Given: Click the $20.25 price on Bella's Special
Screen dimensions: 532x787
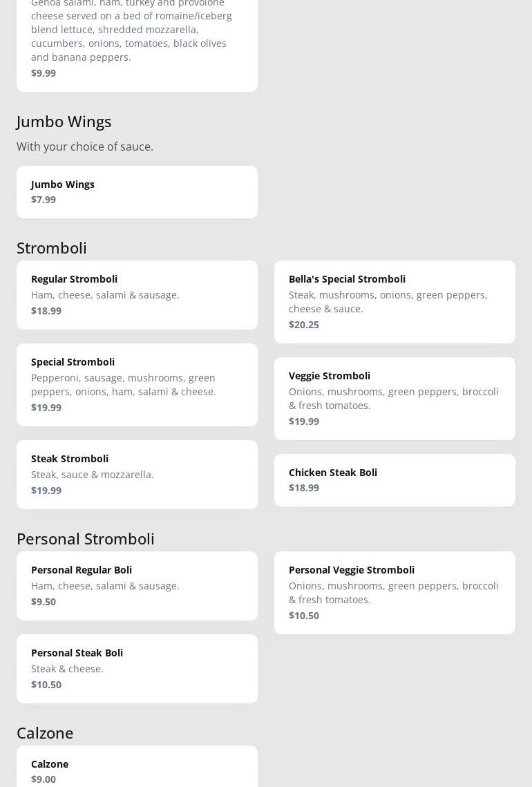Looking at the screenshot, I should click(304, 324).
